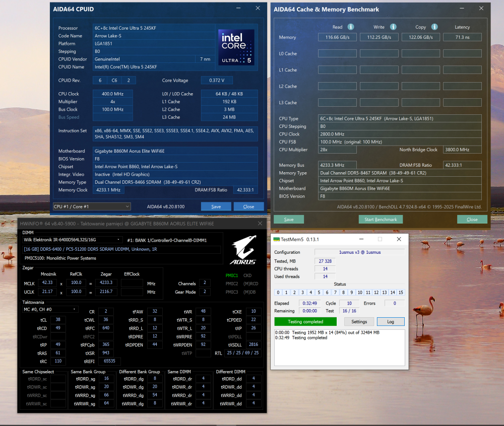Expand the Wilk Elektronik DIMM selector dropdown
This screenshot has height=426, width=504.
pyautogui.click(x=72, y=240)
